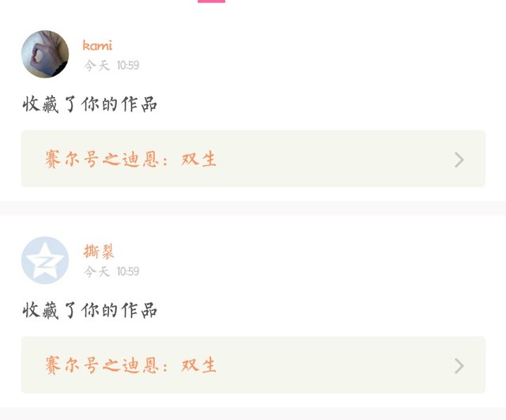This screenshot has width=506, height=420.
Task: Tap the 双生 text in kami's card
Action: tap(198, 160)
